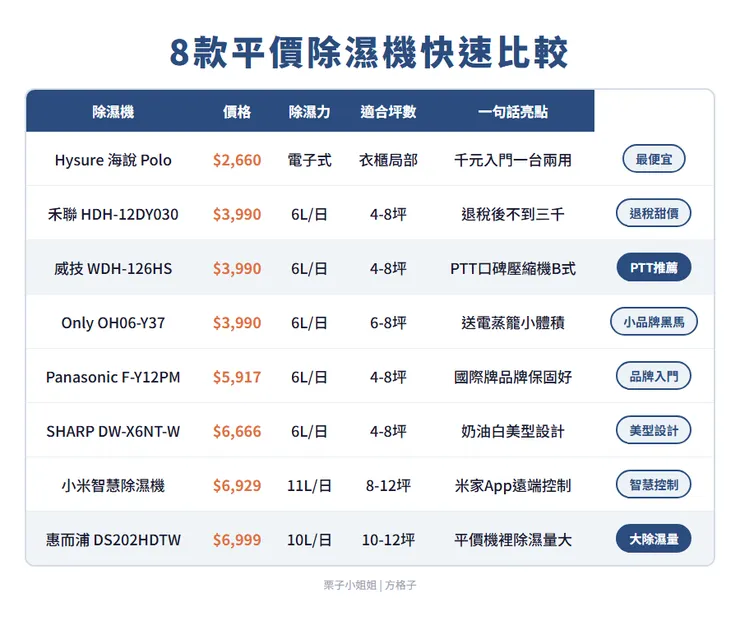Select SHARP DW-X6NT-W product name
Screen dimensions: 740x617
pos(113,431)
